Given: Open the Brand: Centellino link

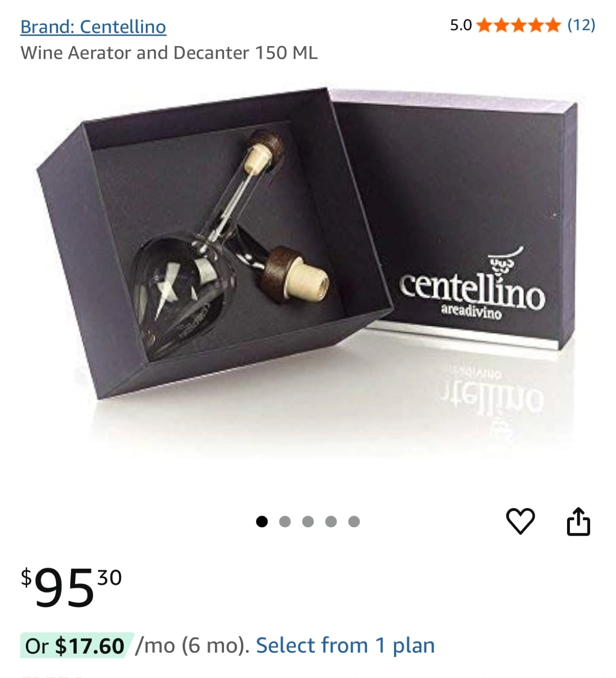Looking at the screenshot, I should coord(93,27).
